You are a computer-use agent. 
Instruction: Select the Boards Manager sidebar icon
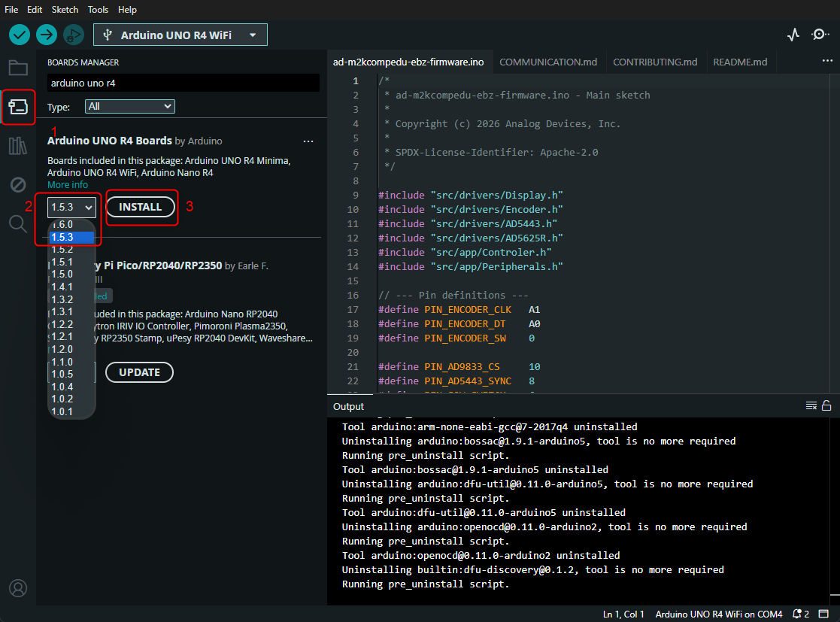[18, 107]
